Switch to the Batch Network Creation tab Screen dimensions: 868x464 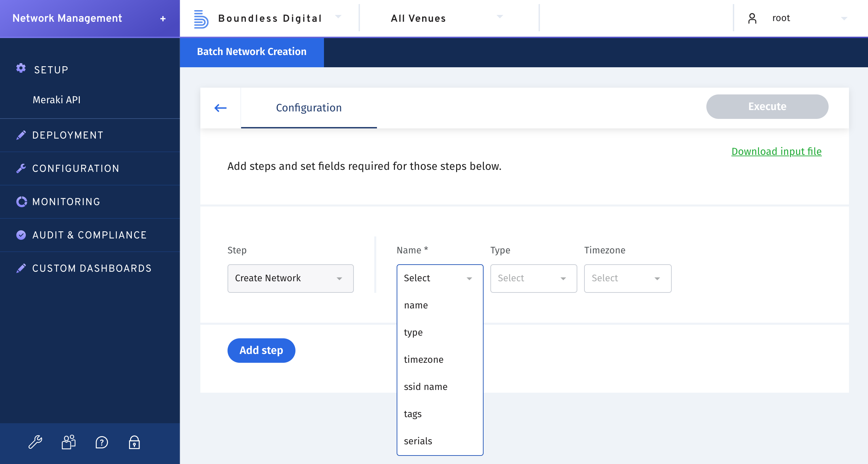coord(251,52)
